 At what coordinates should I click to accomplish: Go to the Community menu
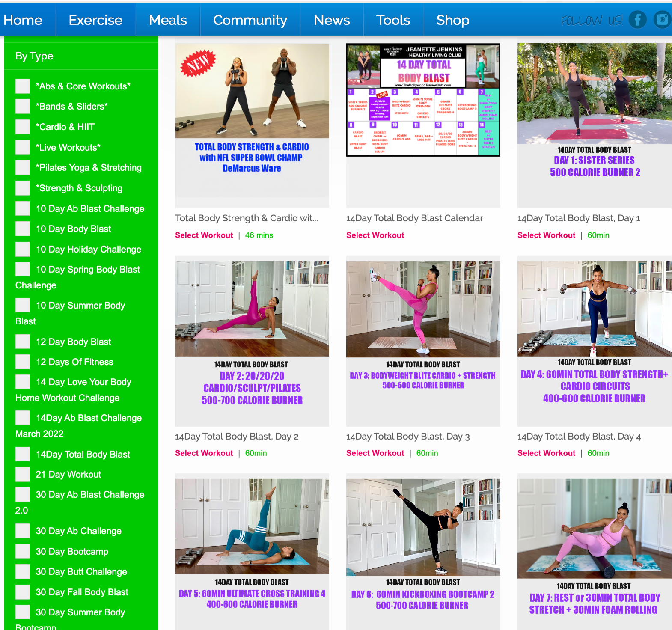coord(250,20)
